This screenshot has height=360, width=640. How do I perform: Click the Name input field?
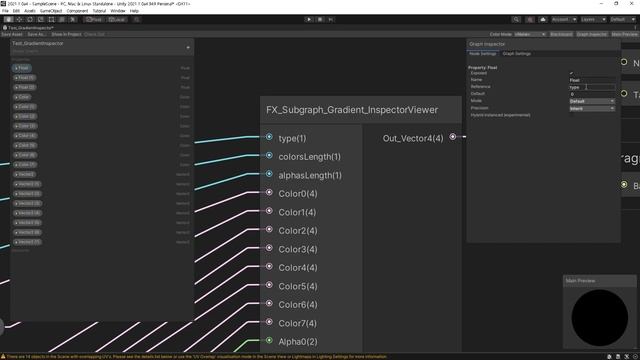click(592, 80)
